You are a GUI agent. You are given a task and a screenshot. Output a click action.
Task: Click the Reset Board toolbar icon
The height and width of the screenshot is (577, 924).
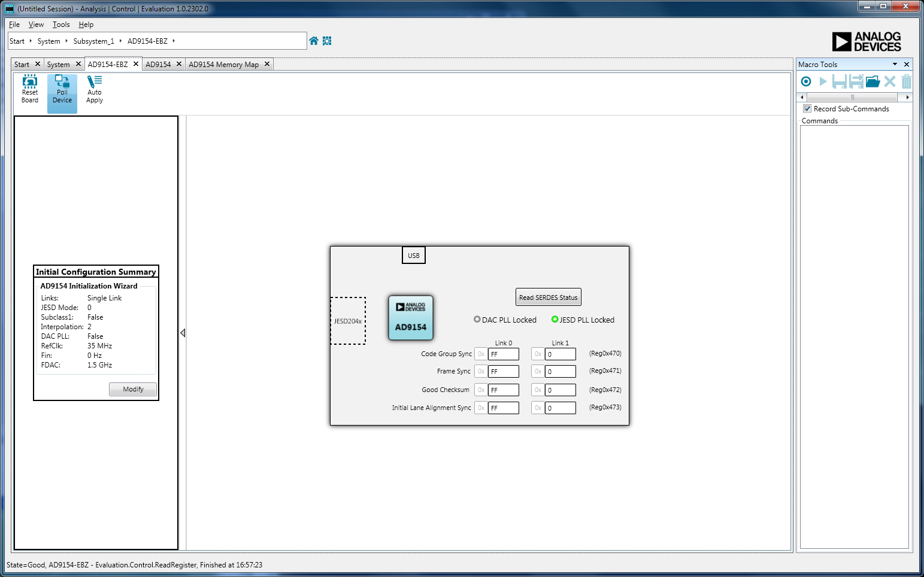pos(30,89)
